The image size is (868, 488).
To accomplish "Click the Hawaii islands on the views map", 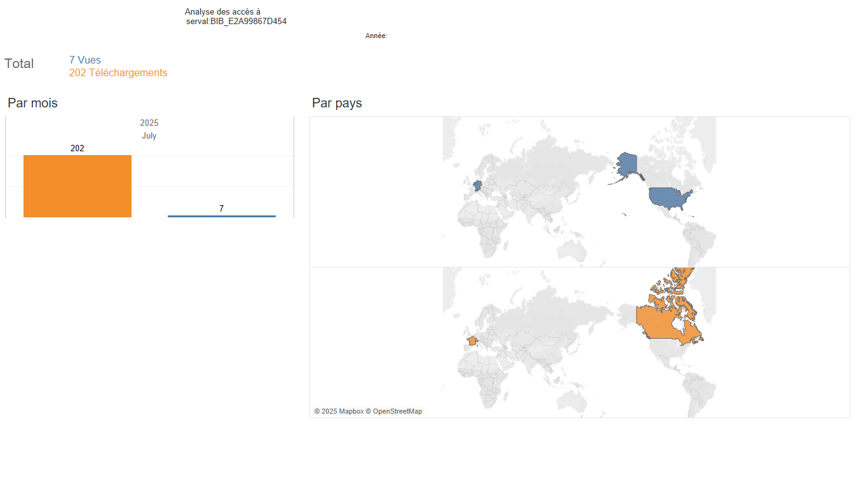I will [625, 215].
